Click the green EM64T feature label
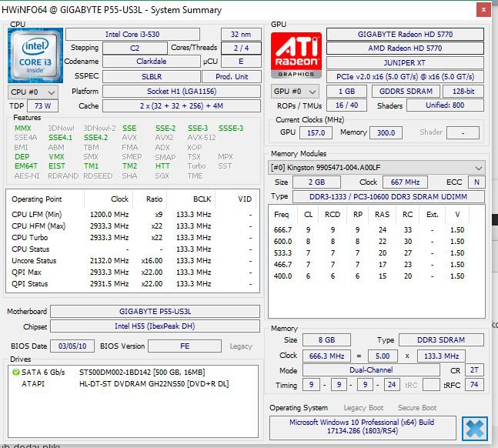The width and height of the screenshot is (498, 448). [x=25, y=166]
